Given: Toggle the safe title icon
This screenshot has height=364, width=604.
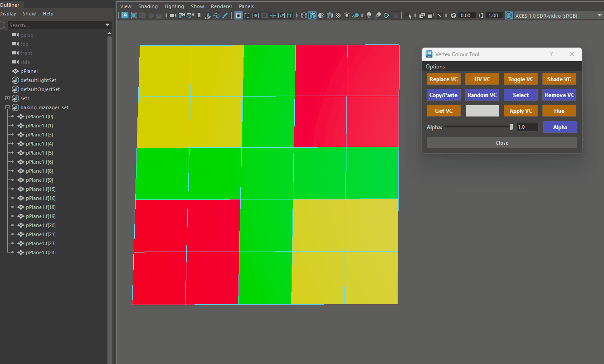Looking at the screenshot, I should tap(290, 15).
